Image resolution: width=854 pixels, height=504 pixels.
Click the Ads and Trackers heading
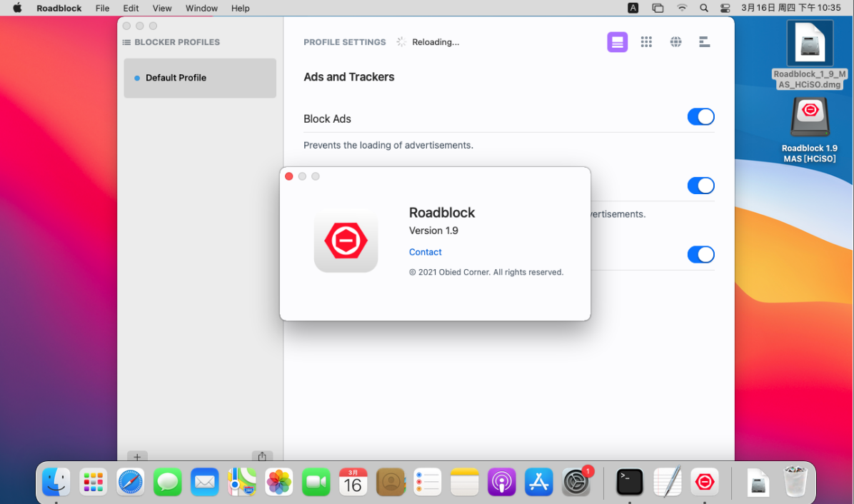348,77
